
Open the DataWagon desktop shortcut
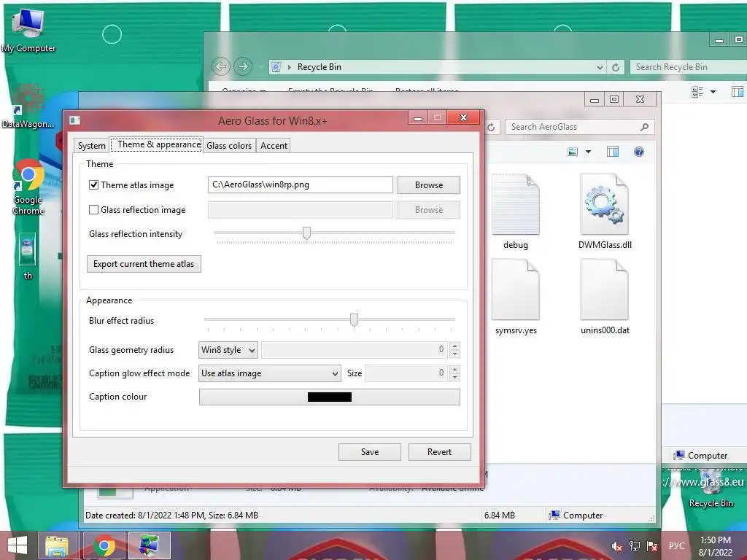[x=28, y=106]
